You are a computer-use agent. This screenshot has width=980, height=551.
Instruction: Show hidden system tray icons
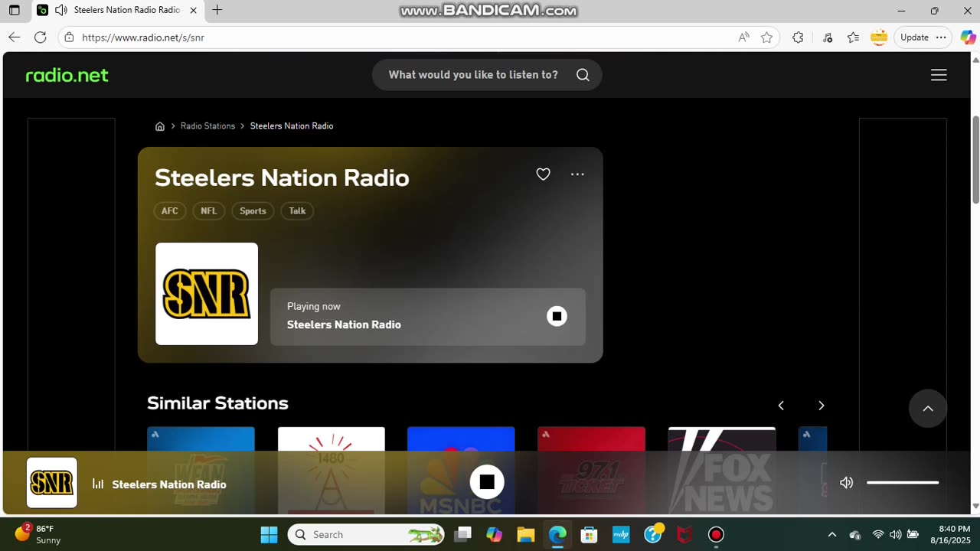point(832,534)
